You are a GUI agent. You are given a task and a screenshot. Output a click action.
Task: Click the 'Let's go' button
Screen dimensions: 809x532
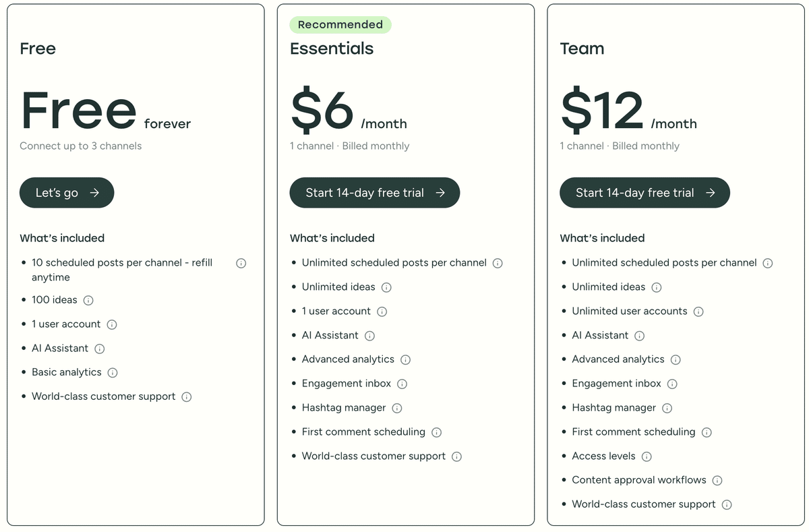tap(67, 193)
